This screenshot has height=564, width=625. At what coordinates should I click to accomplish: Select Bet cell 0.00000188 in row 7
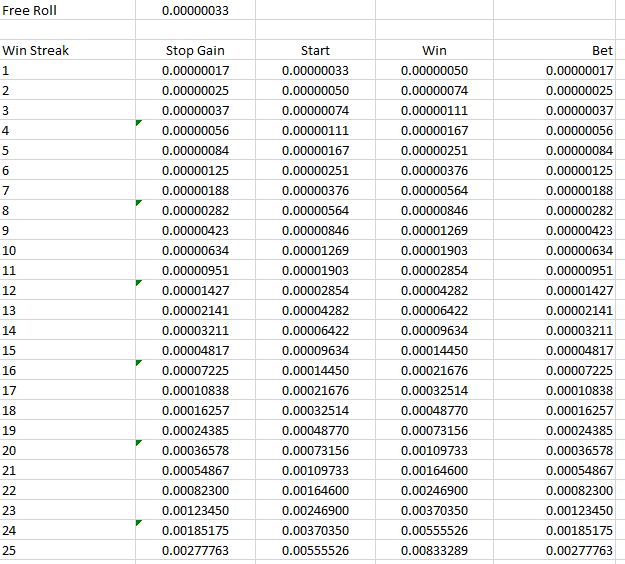[554, 190]
